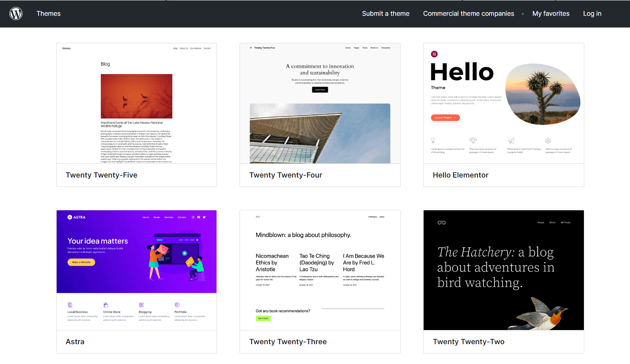Open My favorites
Image resolution: width=630 pixels, height=364 pixels.
(x=551, y=13)
